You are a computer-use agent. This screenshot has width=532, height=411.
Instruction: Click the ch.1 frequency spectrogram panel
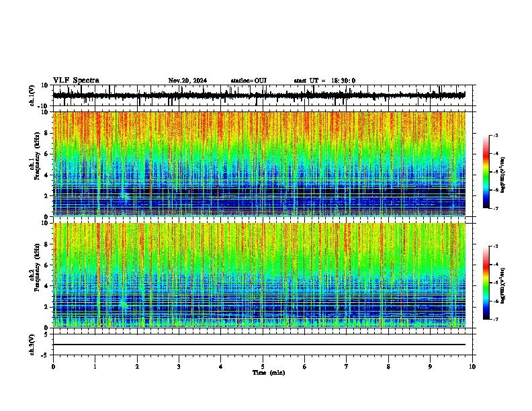tap(259, 164)
